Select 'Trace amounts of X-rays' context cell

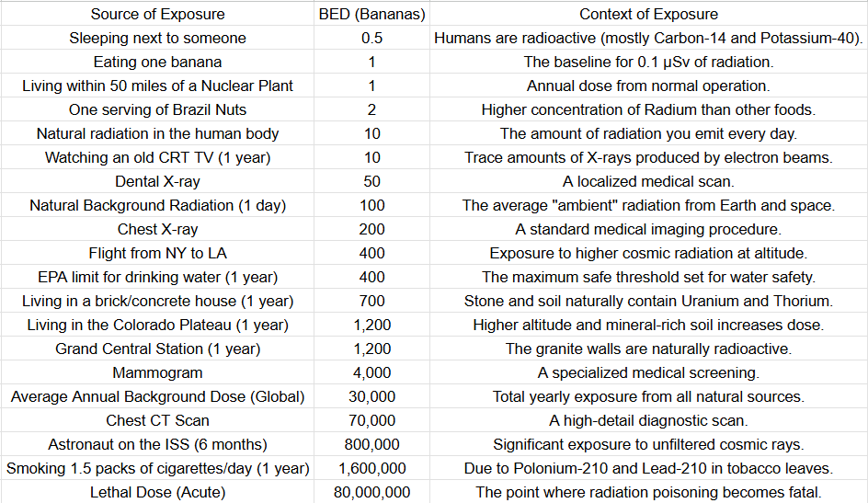coord(648,157)
